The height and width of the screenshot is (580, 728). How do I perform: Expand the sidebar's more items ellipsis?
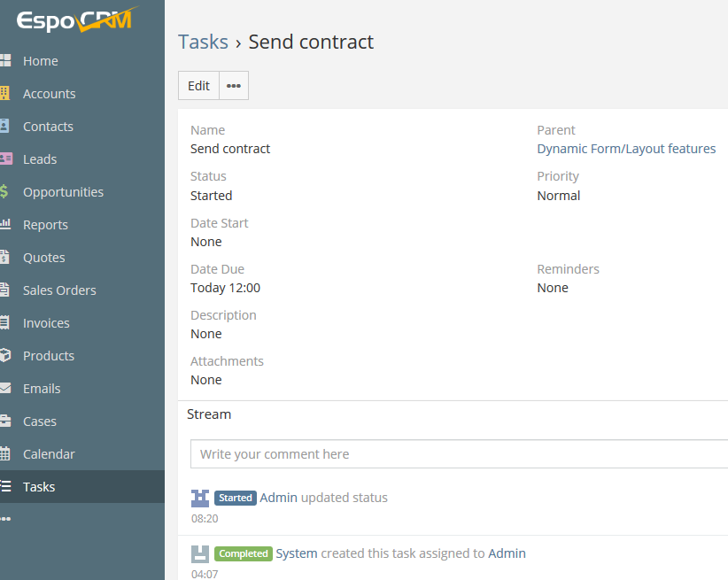[x=6, y=519]
